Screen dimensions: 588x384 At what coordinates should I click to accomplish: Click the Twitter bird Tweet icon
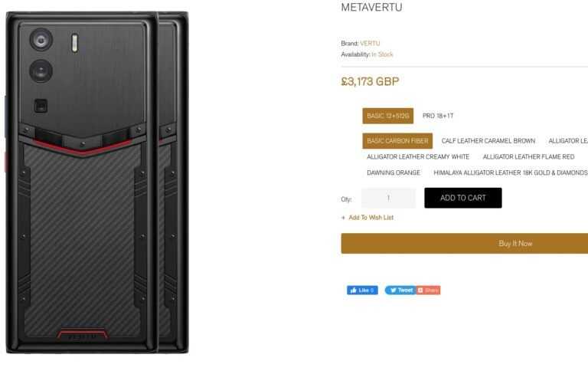393,290
